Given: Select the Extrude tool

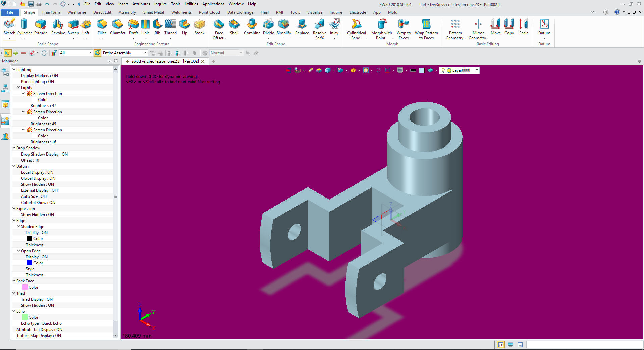Looking at the screenshot, I should [41, 27].
